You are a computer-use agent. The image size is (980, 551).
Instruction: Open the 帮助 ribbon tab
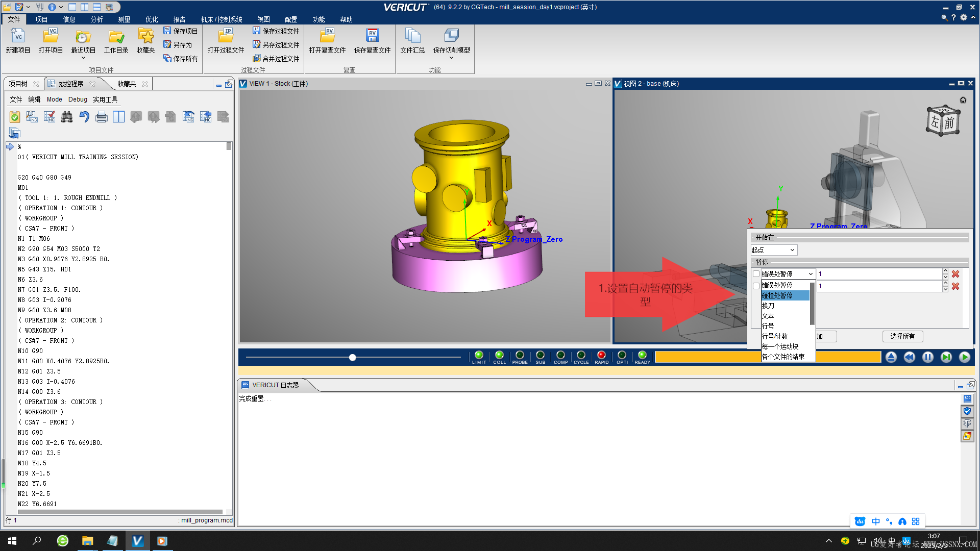346,19
